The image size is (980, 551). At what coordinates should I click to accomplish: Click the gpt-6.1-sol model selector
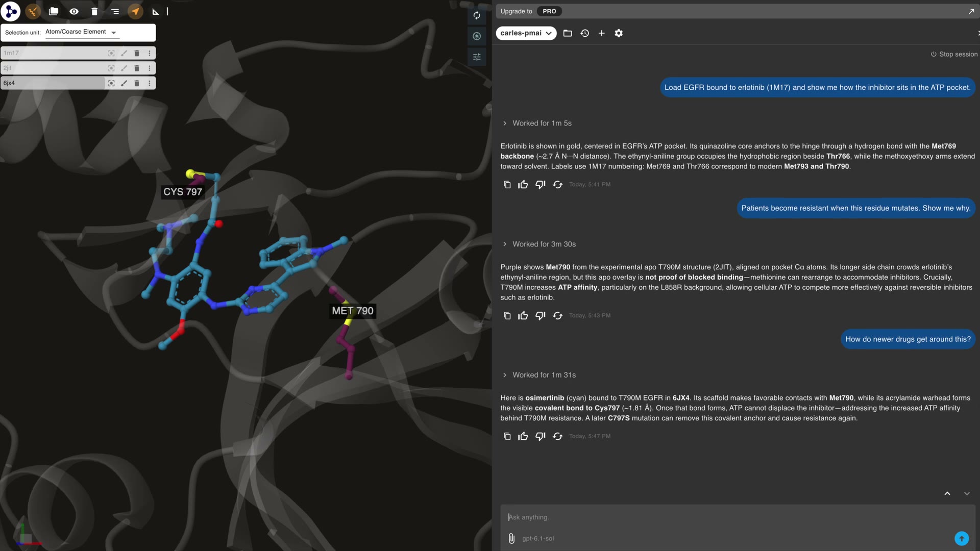pyautogui.click(x=538, y=538)
